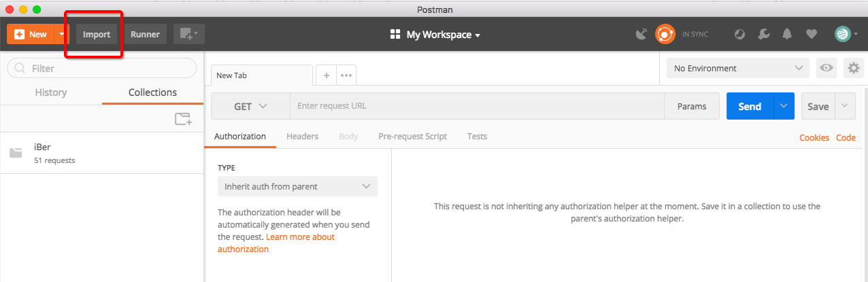
Task: Open the user avatar menu
Action: (846, 34)
